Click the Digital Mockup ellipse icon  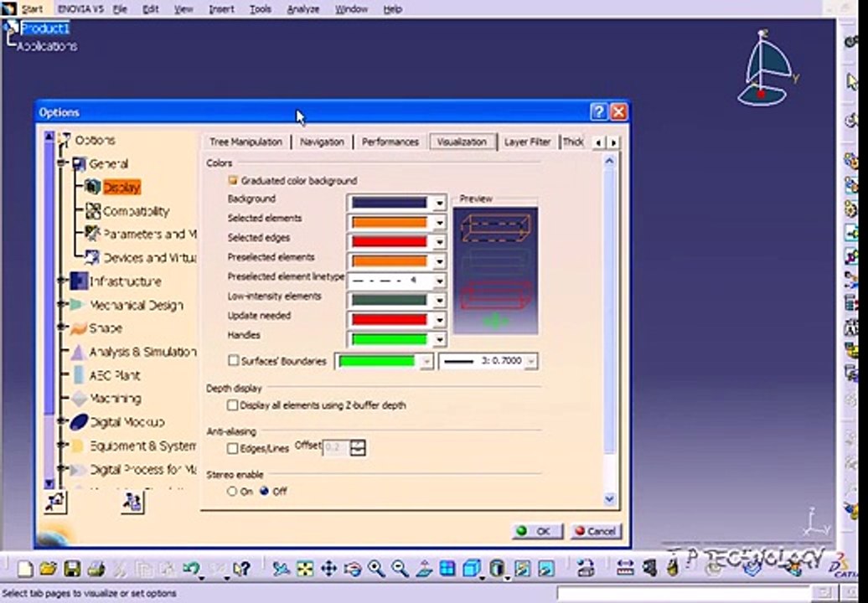[x=79, y=422]
